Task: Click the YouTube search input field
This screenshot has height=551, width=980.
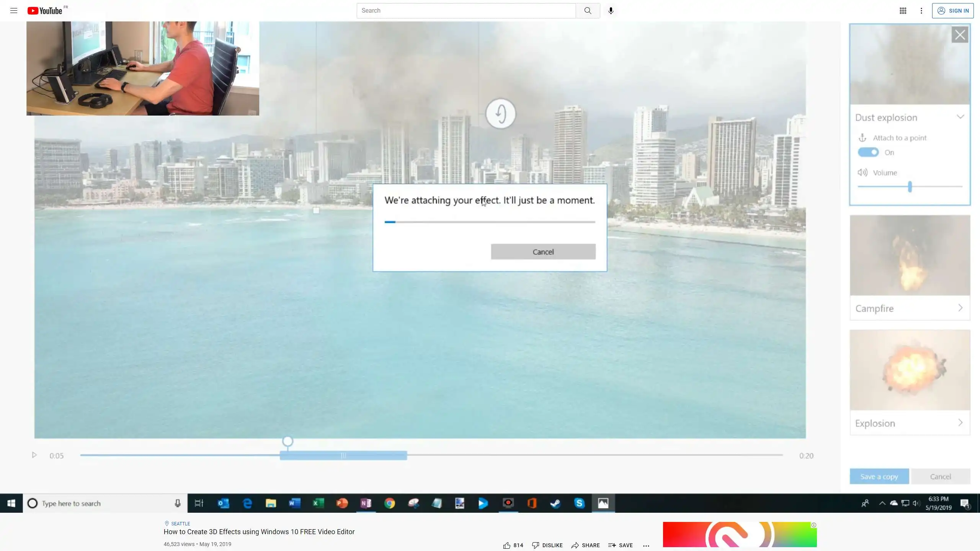Action: tap(466, 11)
